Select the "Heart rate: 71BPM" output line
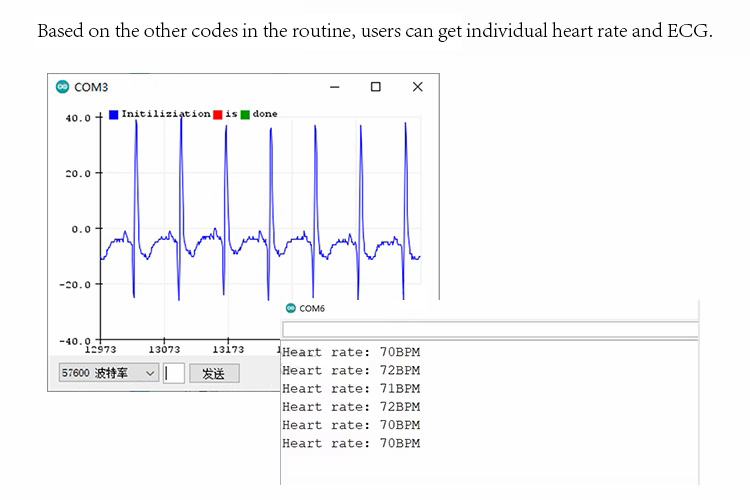750x500 pixels. coord(351,388)
